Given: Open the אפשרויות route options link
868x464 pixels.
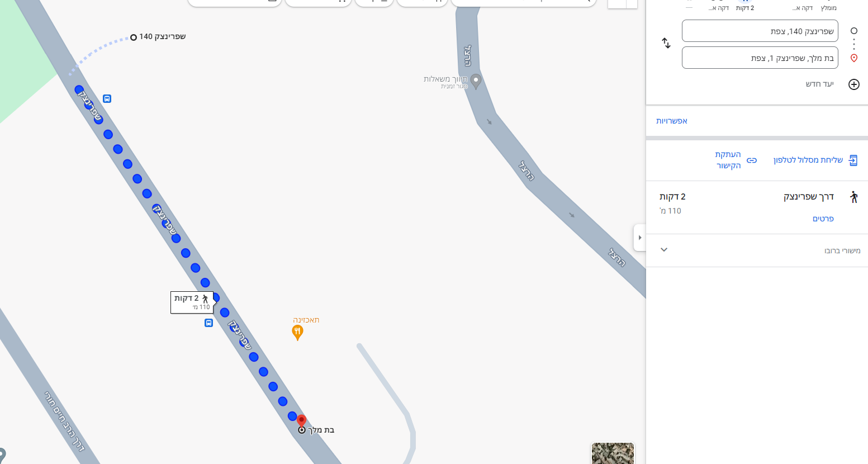Looking at the screenshot, I should point(672,121).
